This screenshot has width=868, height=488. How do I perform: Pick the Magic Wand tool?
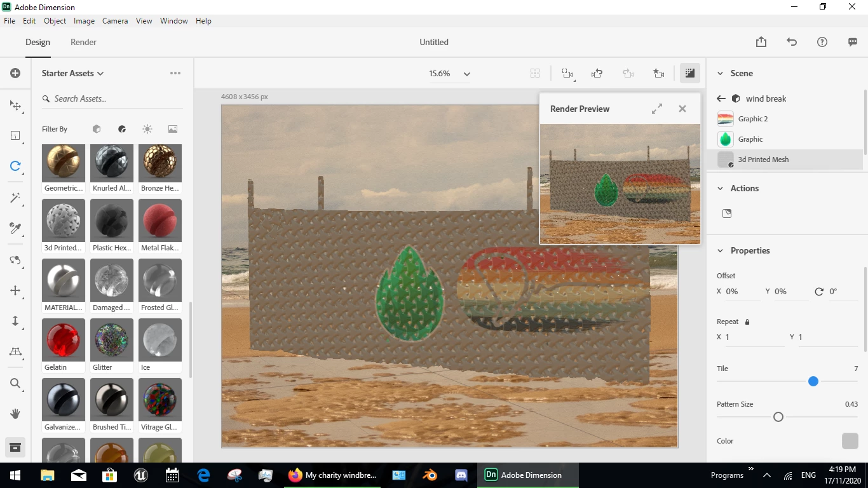click(15, 198)
